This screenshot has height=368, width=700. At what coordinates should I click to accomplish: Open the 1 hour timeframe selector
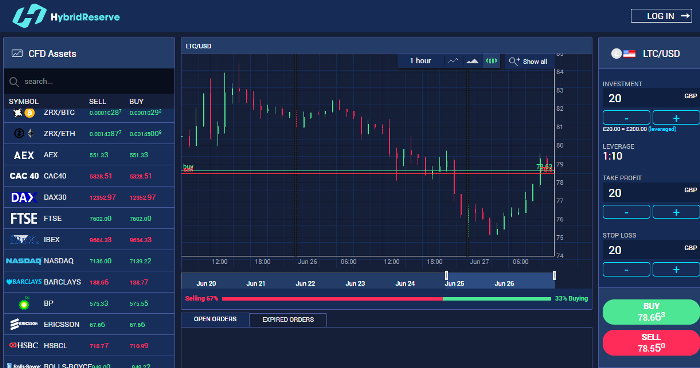420,61
